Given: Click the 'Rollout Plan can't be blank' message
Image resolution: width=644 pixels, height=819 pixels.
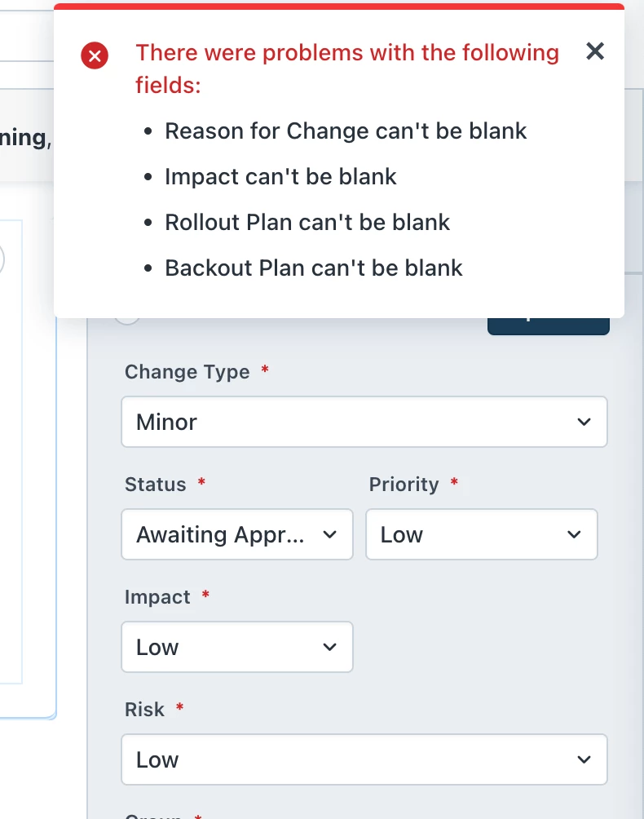Looking at the screenshot, I should (x=307, y=223).
